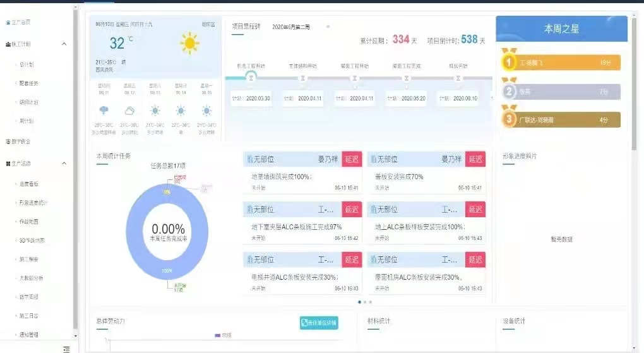Click the 数字例会 icon in sidebar
Screen dimensions: 644x353
[x=8, y=141]
